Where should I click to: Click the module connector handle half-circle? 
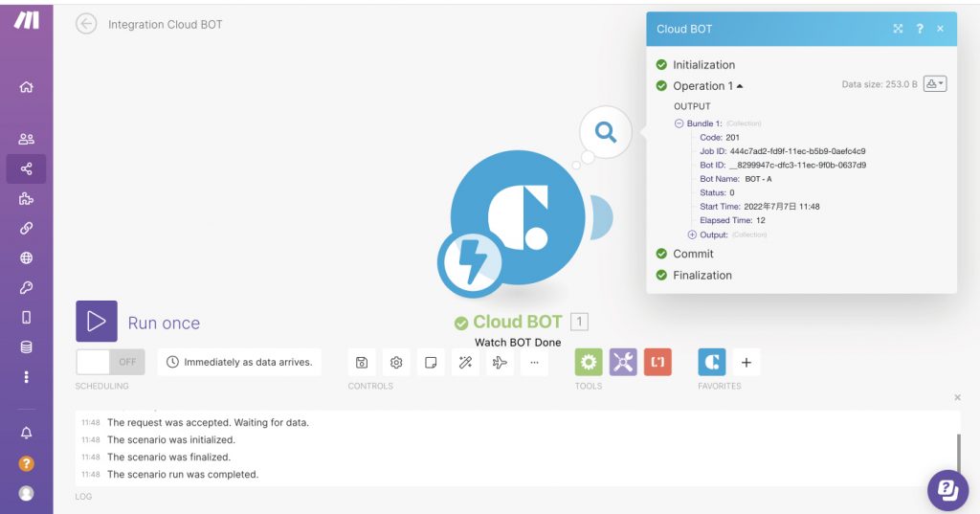tap(601, 217)
